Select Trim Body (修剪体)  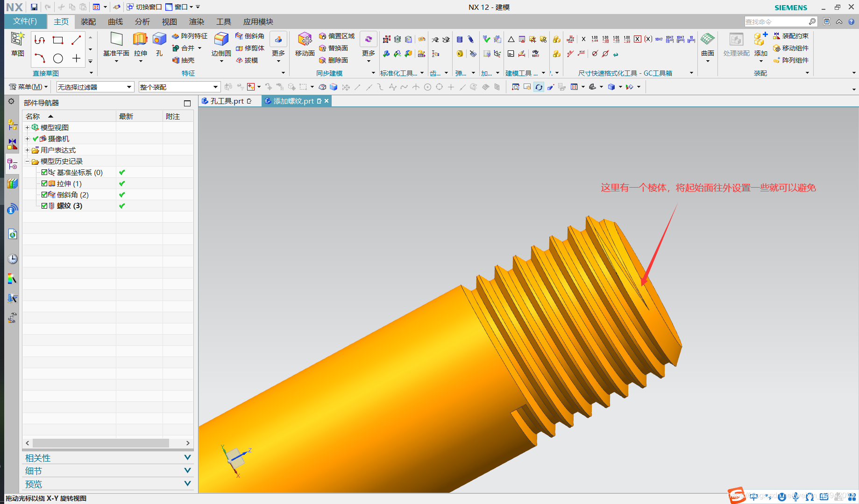(x=250, y=48)
